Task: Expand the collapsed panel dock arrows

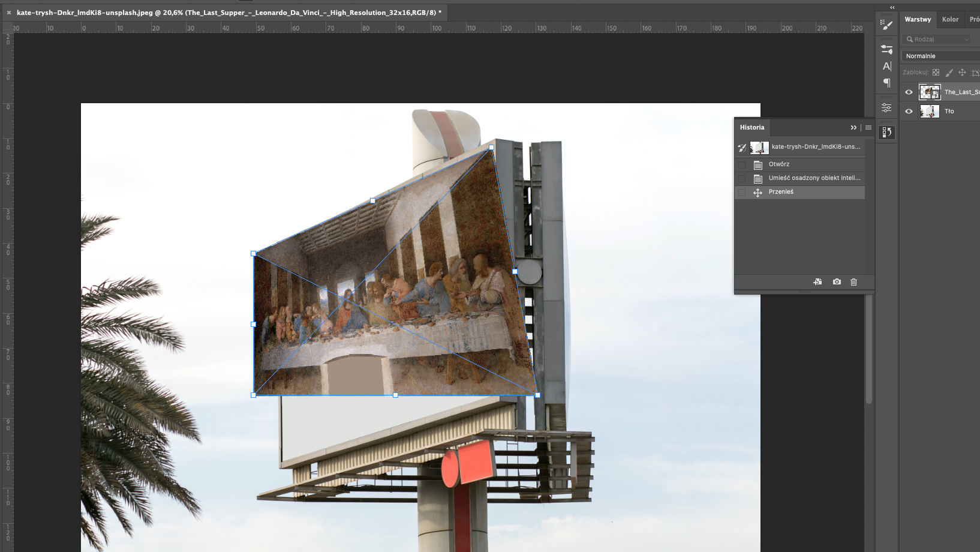Action: click(892, 7)
